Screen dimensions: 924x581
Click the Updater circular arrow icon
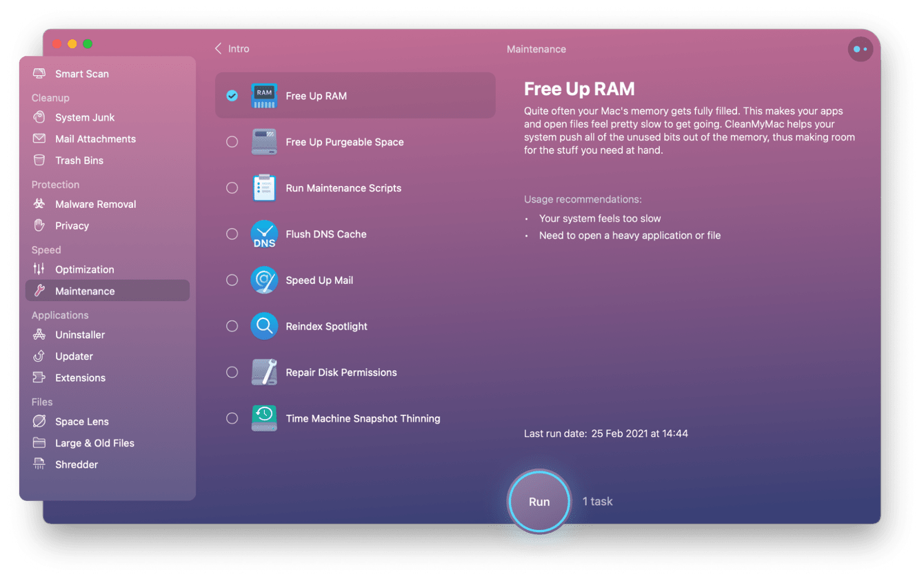pyautogui.click(x=39, y=356)
